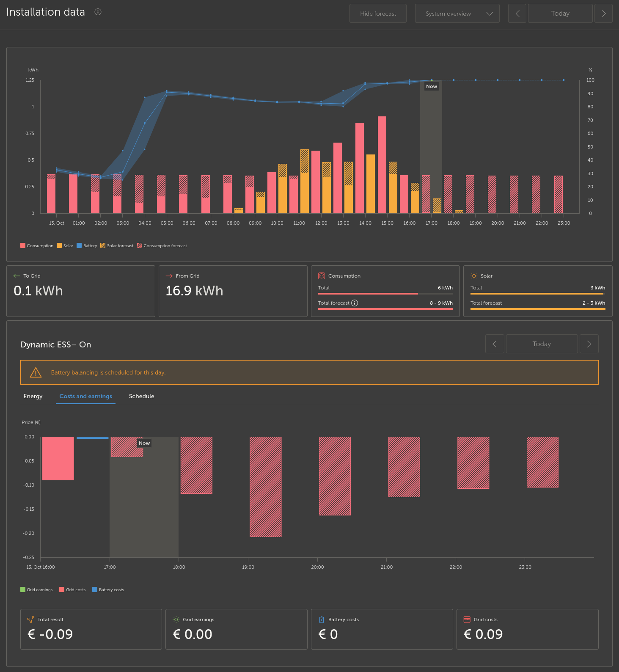This screenshot has height=672, width=619.
Task: Switch to the Energy tab
Action: 33,397
